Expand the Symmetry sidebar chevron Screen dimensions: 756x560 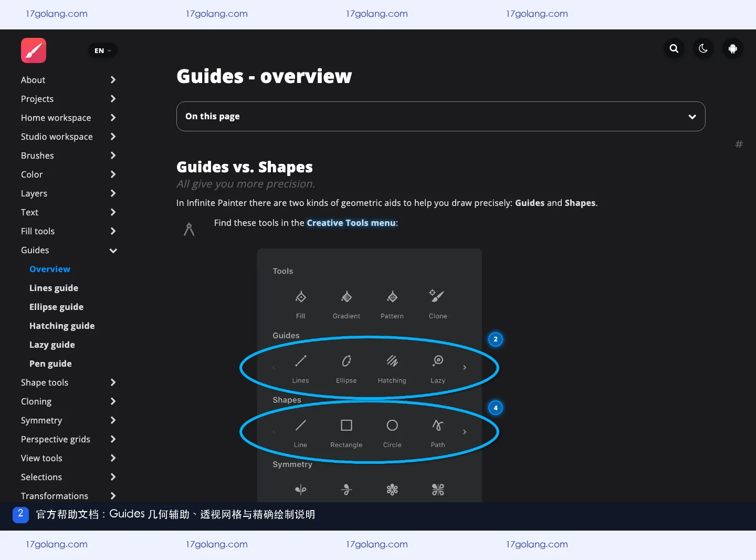(x=113, y=420)
